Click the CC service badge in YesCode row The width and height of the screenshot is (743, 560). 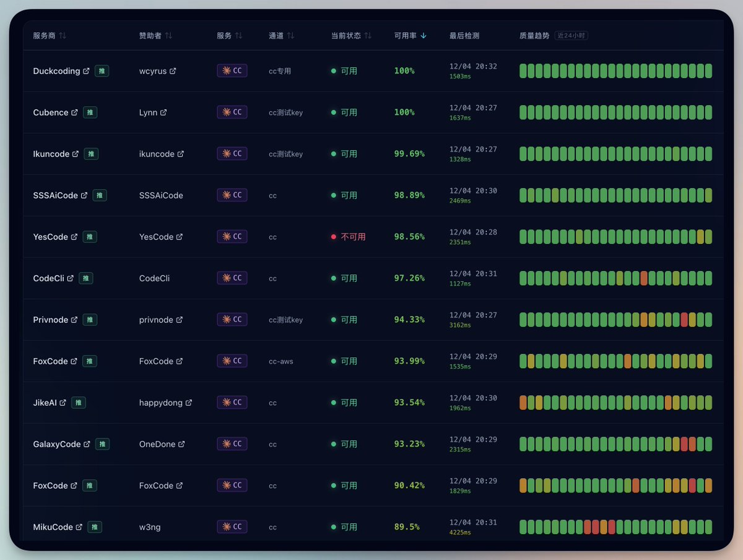pyautogui.click(x=232, y=236)
